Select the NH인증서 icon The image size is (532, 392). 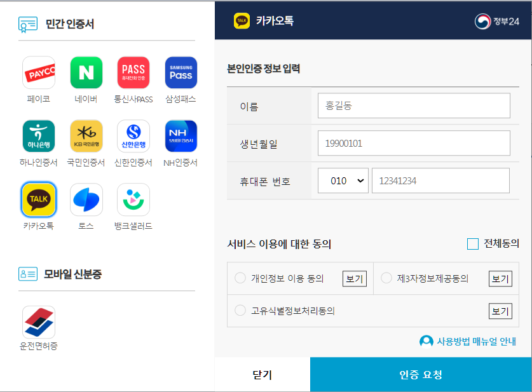pos(181,134)
